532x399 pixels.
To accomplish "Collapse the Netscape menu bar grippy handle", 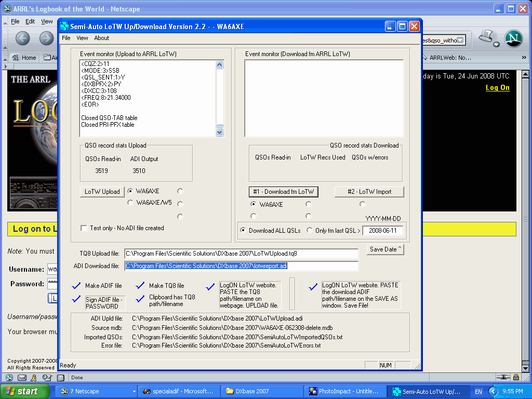I will tap(5, 22).
